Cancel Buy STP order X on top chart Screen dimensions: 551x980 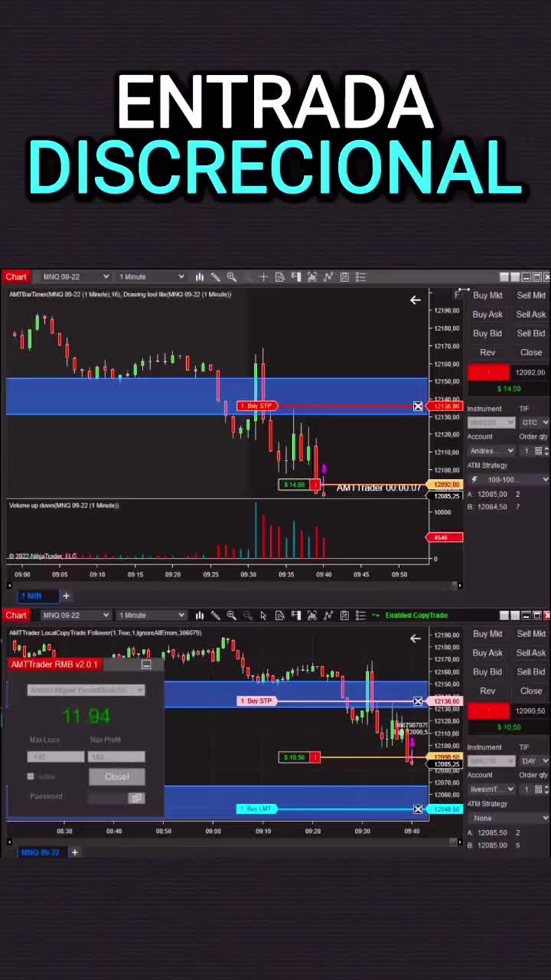418,406
